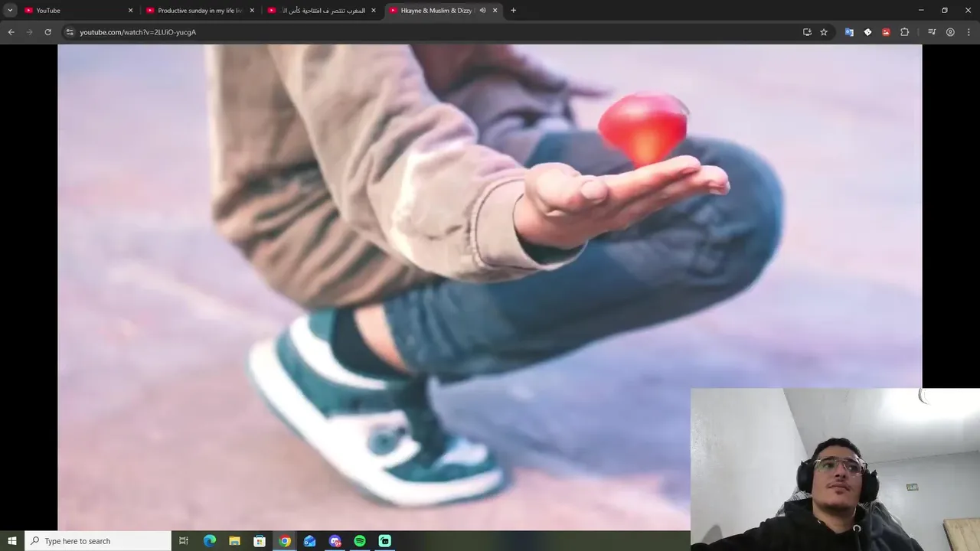
Task: Open Chrome three-dot menu
Action: tap(969, 32)
